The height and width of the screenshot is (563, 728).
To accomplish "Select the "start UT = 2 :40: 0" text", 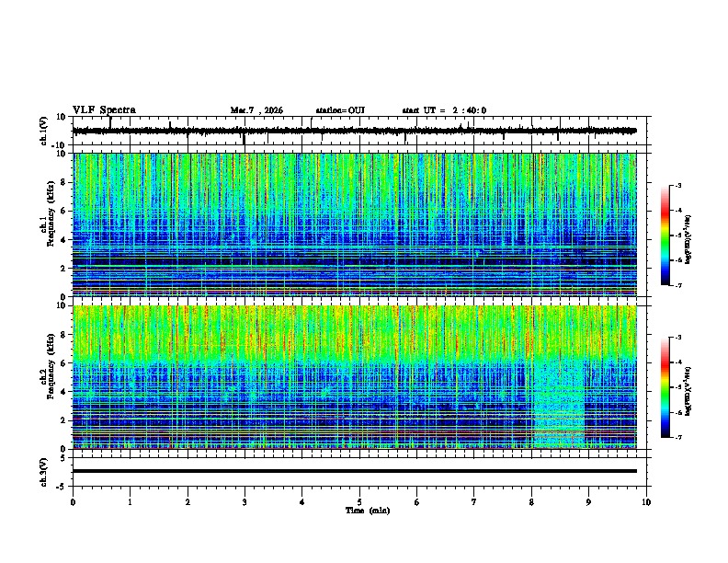I will click(444, 110).
